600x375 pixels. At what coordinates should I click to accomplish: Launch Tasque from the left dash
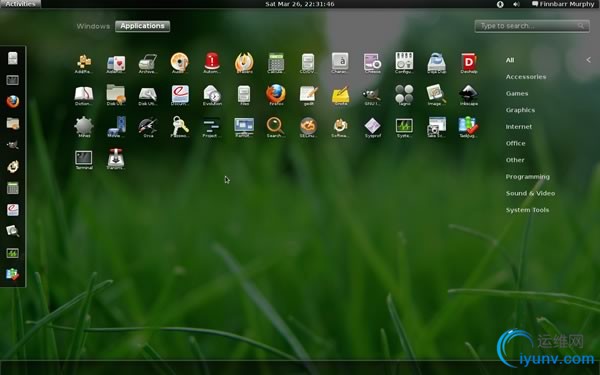click(x=13, y=274)
